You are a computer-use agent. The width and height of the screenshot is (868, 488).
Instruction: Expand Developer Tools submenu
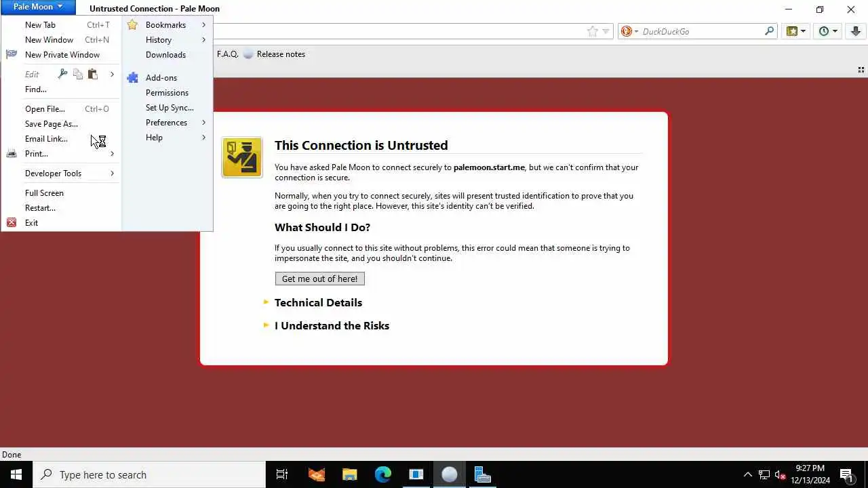pos(62,174)
